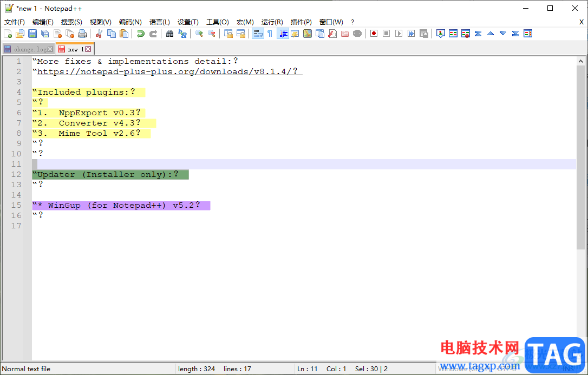Viewport: 588px width, 375px height.
Task: Open the 设置(T) menu
Action: click(x=188, y=22)
